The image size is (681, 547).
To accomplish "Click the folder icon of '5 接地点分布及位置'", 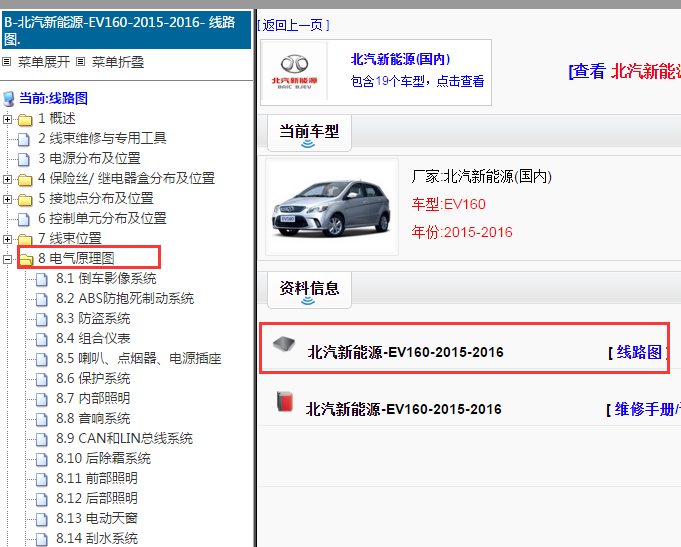I will [25, 199].
